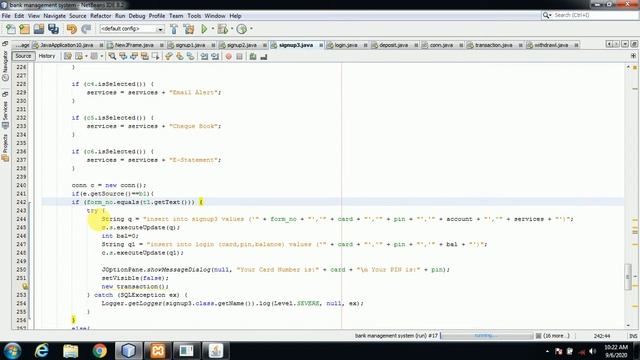The height and width of the screenshot is (360, 640).
Task: Click in the Search (Ctrl+I) field
Action: [x=594, y=15]
